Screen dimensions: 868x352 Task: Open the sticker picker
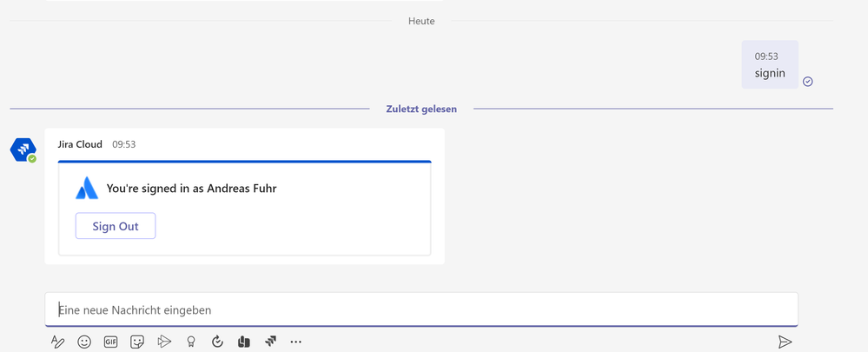coord(137,342)
